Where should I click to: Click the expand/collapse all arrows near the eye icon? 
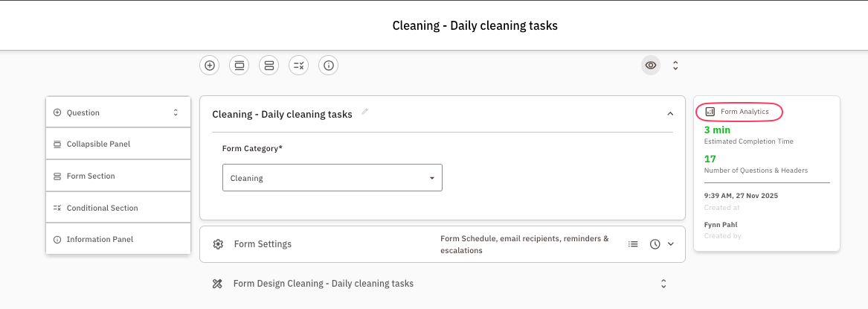pyautogui.click(x=675, y=66)
